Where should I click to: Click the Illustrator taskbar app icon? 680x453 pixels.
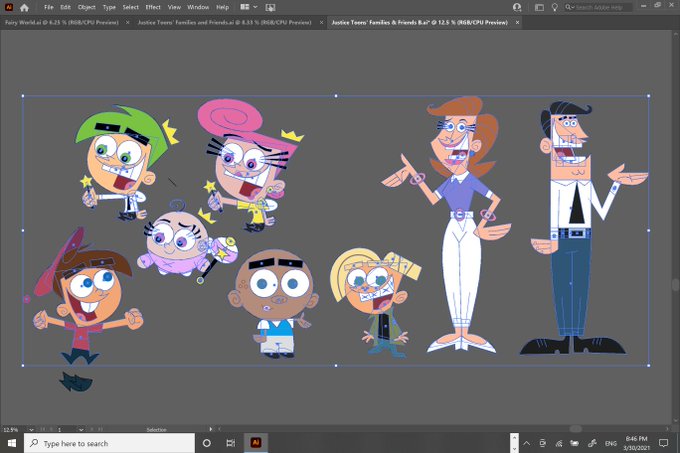256,443
